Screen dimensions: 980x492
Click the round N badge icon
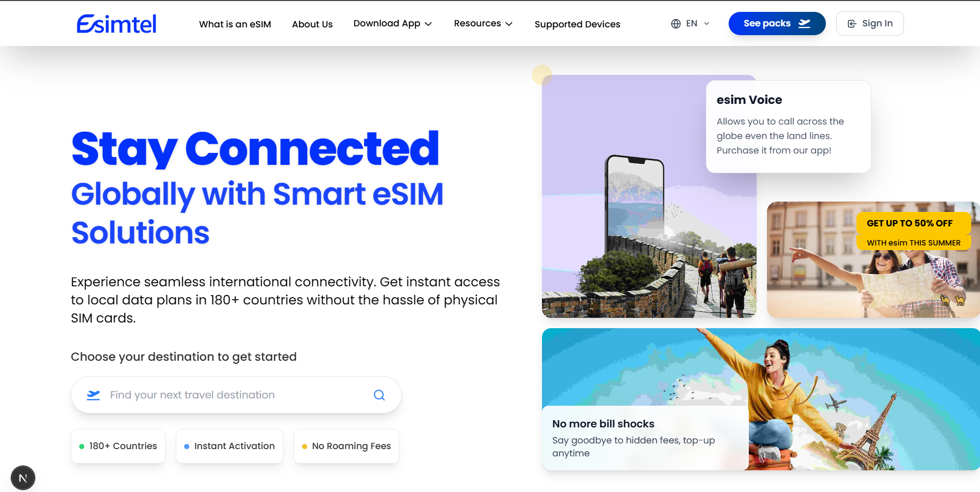[23, 478]
